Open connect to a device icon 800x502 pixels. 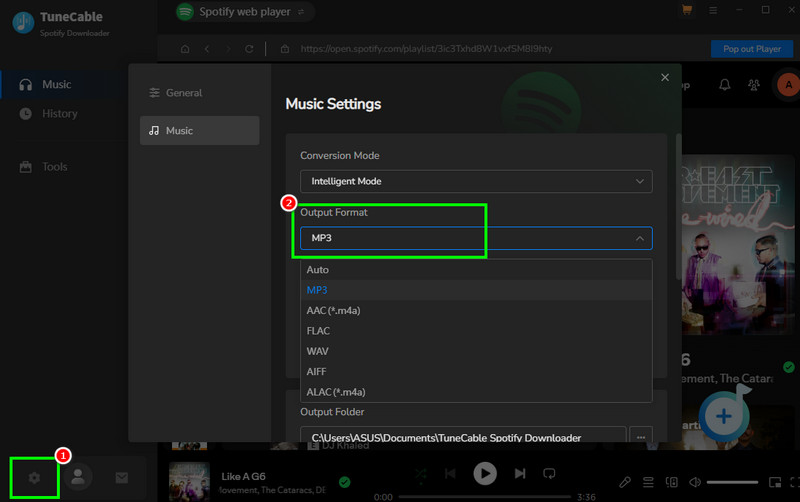[x=672, y=482]
